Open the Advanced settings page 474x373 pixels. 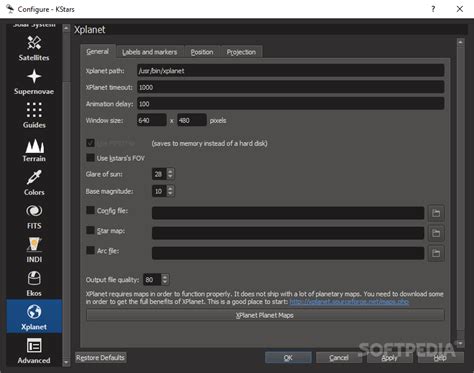tap(34, 351)
